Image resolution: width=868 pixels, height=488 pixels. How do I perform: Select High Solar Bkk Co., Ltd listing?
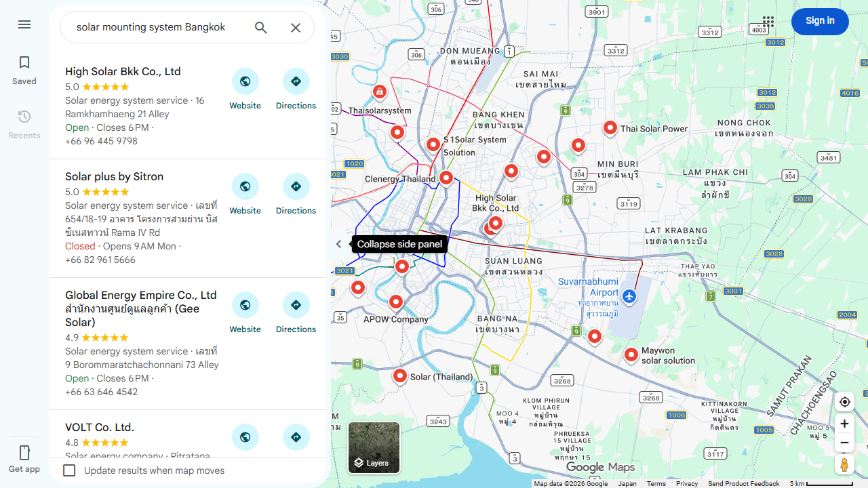coord(123,71)
